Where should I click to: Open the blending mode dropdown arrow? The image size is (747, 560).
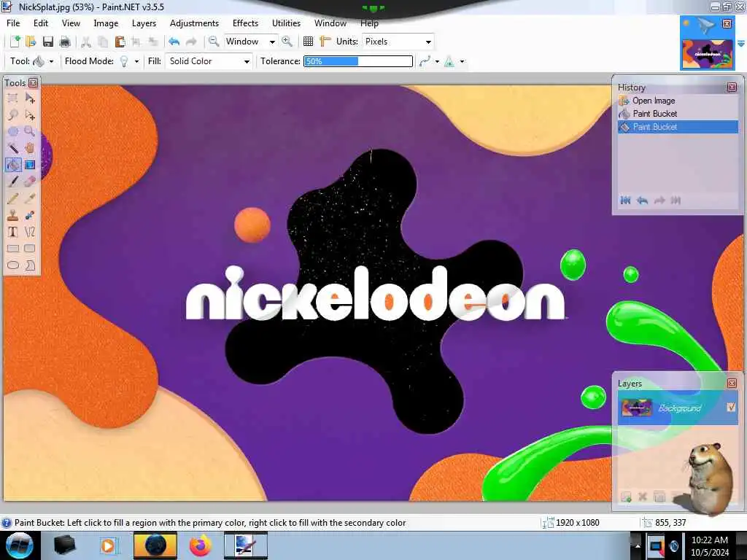coord(462,61)
